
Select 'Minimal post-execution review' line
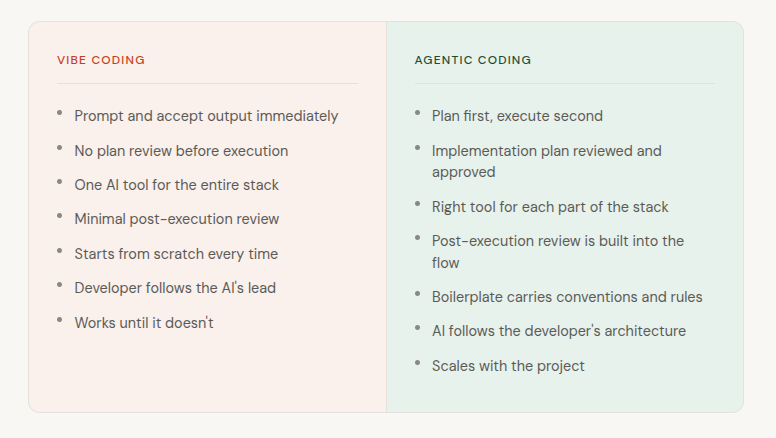pos(177,219)
